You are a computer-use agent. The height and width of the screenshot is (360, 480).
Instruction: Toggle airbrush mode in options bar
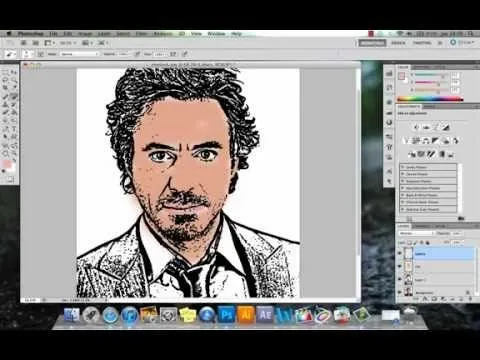(173, 54)
